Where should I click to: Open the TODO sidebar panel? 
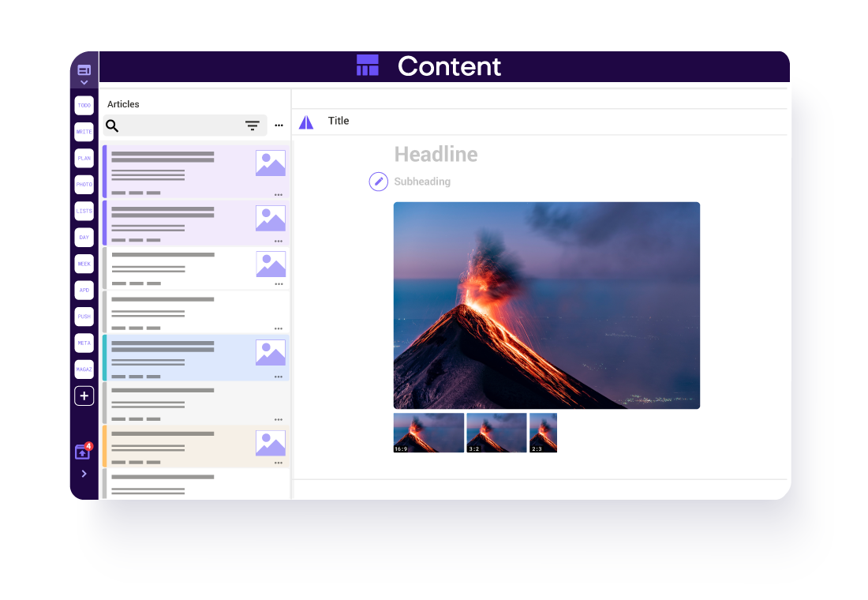(x=84, y=106)
